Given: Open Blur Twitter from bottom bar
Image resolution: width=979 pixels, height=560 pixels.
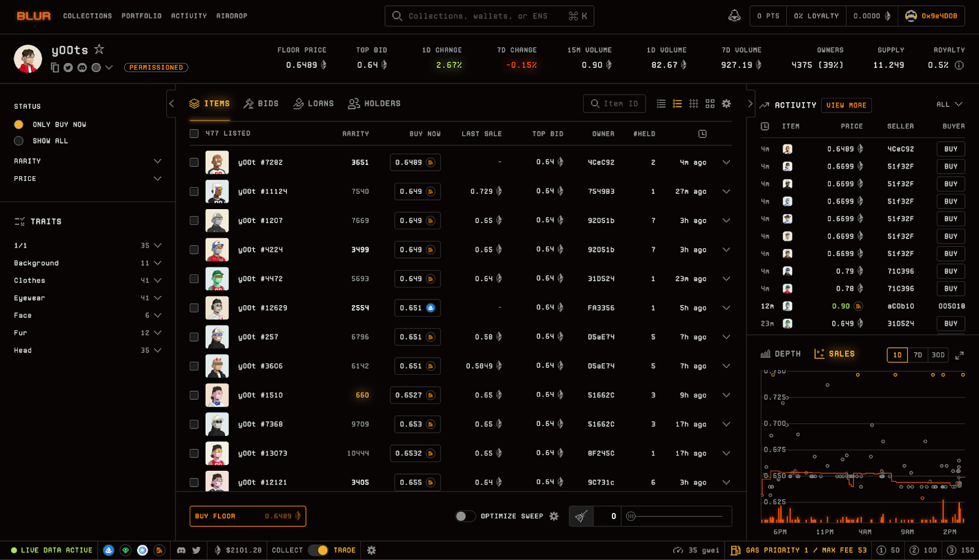Looking at the screenshot, I should click(x=196, y=550).
